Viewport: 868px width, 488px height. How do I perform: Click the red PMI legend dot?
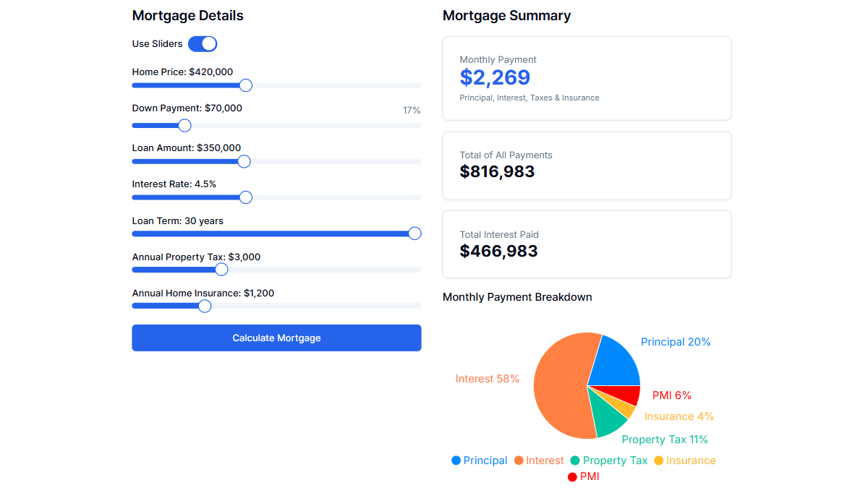point(574,476)
